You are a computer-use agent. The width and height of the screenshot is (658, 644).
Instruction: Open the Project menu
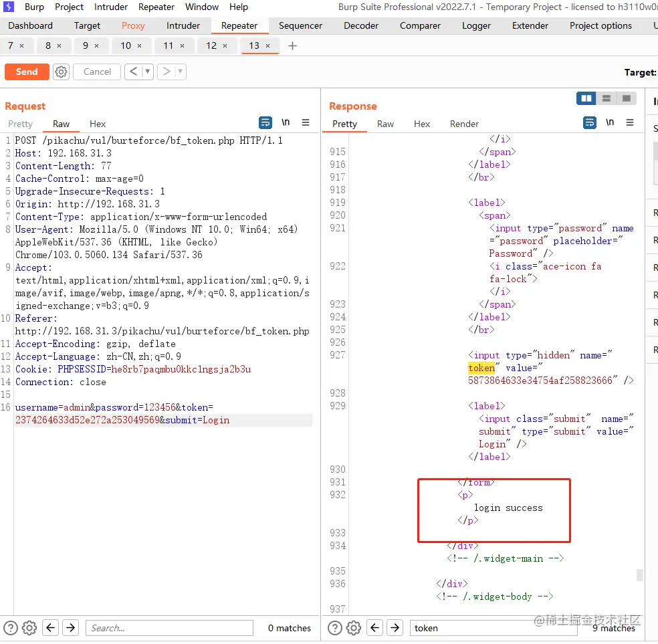[70, 7]
